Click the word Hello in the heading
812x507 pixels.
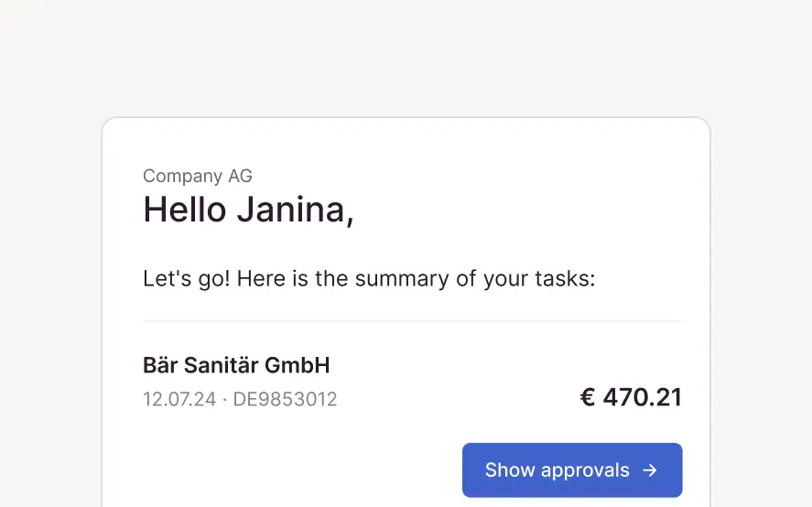pos(185,210)
